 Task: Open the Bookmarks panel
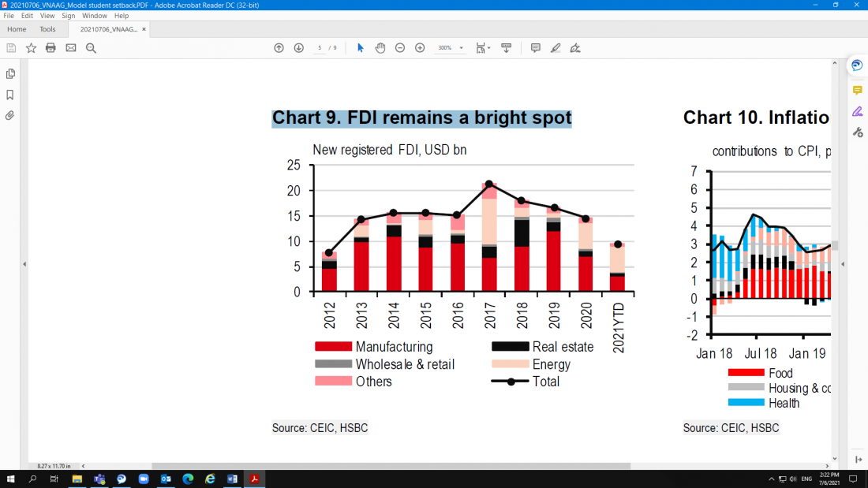10,95
